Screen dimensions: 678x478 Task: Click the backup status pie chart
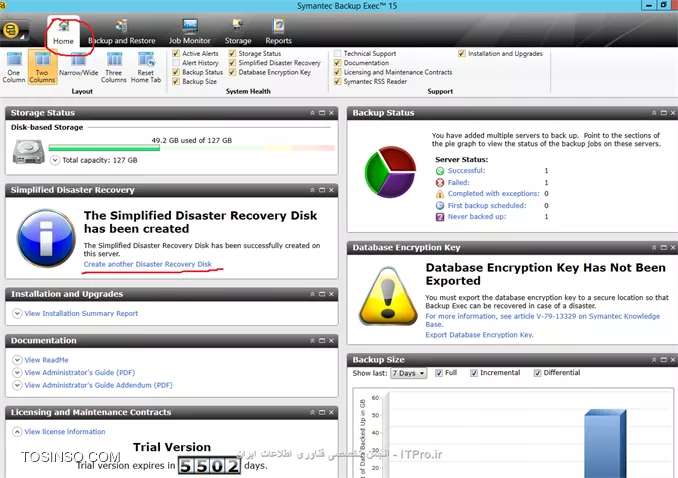[390, 172]
